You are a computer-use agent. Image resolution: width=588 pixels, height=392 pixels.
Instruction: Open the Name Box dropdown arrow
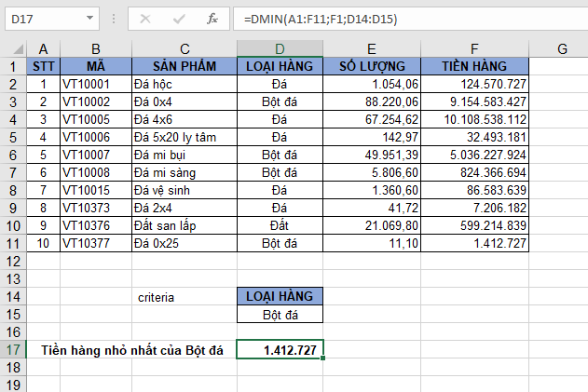pyautogui.click(x=89, y=19)
